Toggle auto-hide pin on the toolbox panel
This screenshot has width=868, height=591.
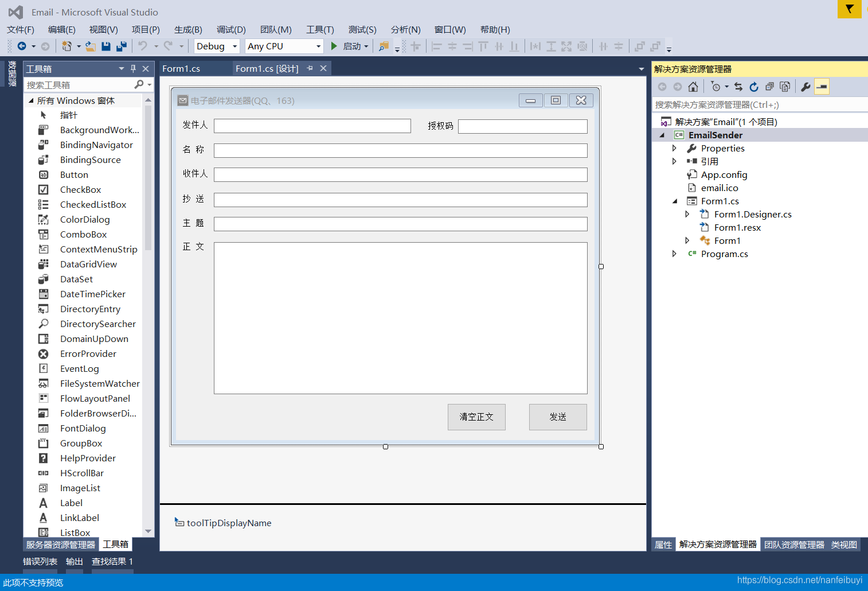pos(133,69)
